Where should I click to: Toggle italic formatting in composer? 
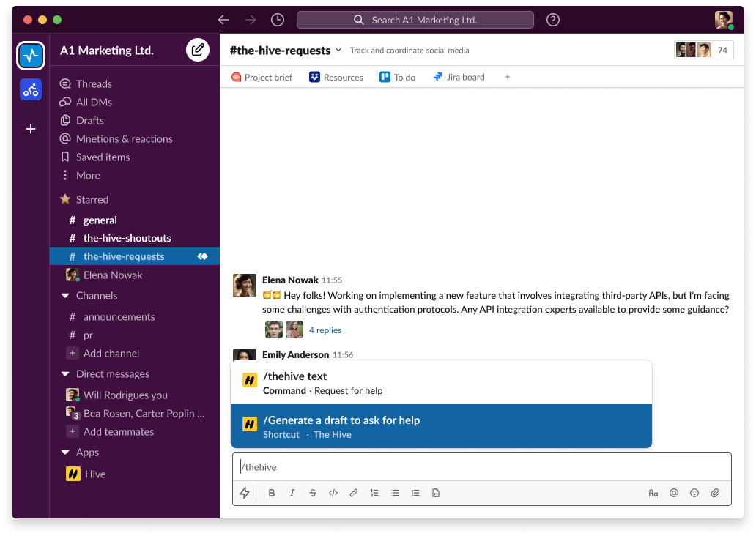[x=292, y=493]
